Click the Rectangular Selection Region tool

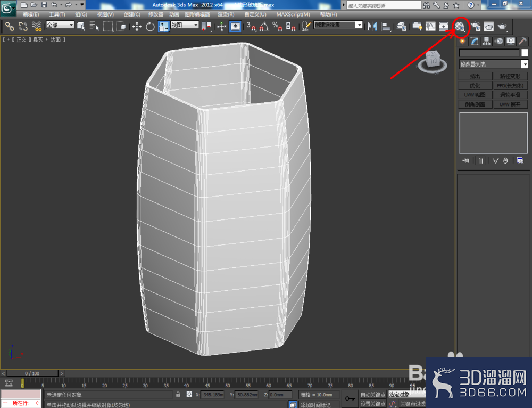coord(108,26)
